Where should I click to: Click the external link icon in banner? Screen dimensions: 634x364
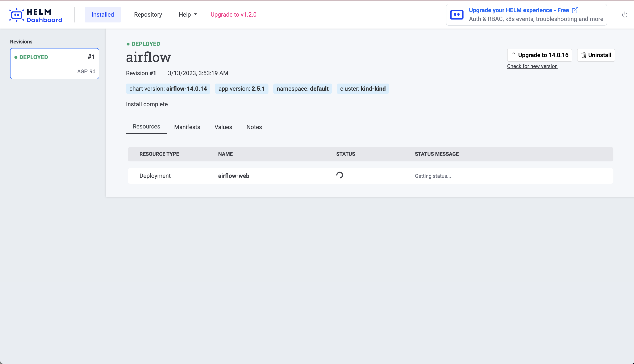click(x=575, y=10)
